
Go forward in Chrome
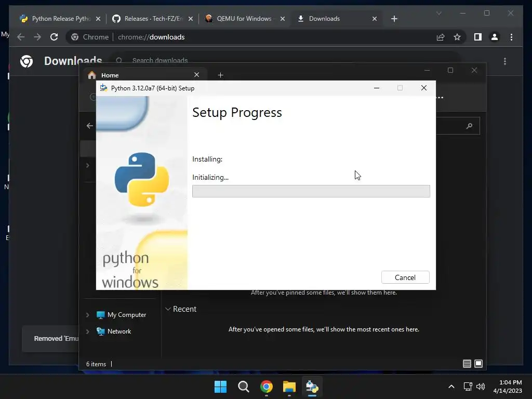(37, 37)
